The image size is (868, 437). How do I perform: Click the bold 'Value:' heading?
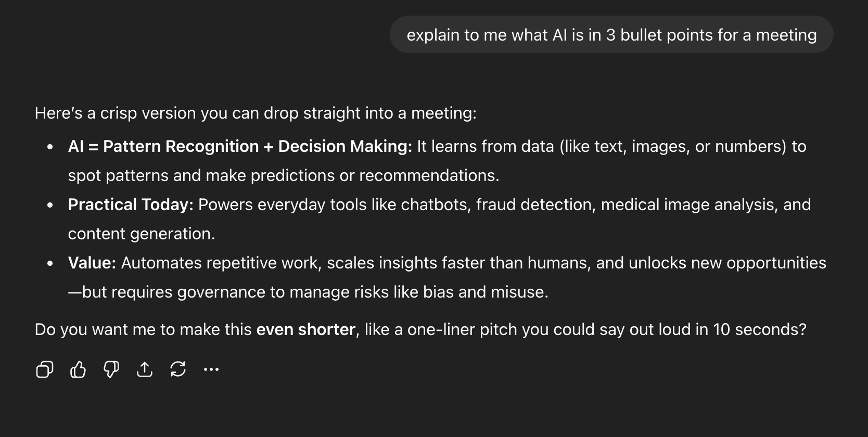coord(92,263)
